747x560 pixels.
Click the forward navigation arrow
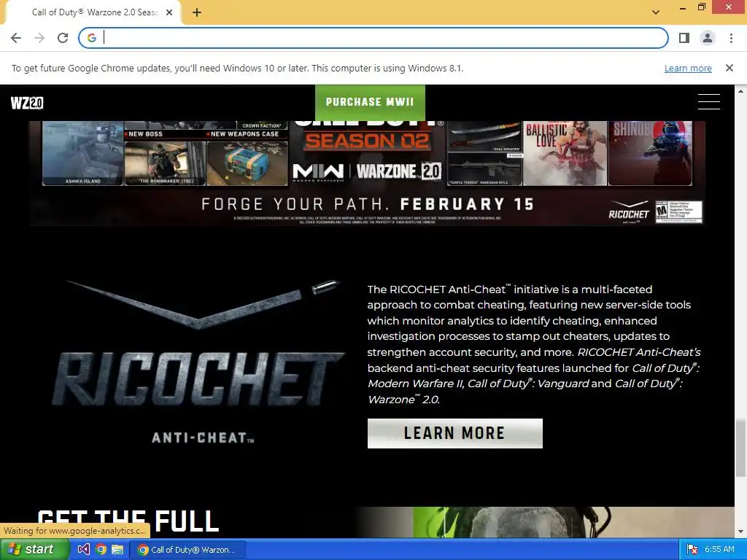click(x=39, y=38)
